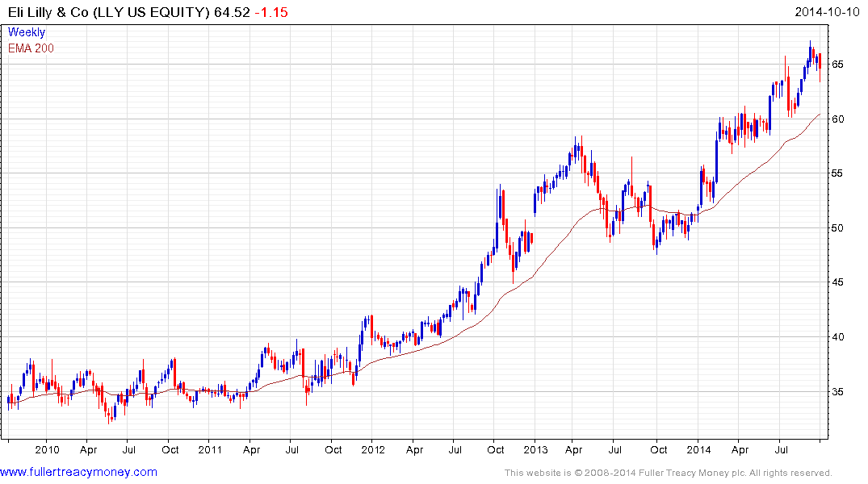Click the 2012 year label on time axis
The width and height of the screenshot is (868, 484).
pyautogui.click(x=373, y=449)
